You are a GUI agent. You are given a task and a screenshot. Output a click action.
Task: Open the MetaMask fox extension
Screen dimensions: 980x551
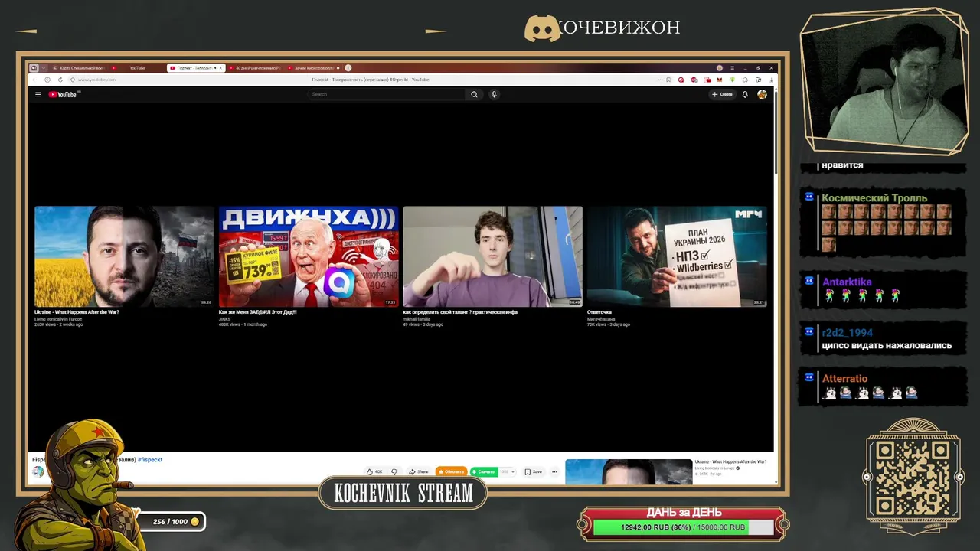[720, 80]
